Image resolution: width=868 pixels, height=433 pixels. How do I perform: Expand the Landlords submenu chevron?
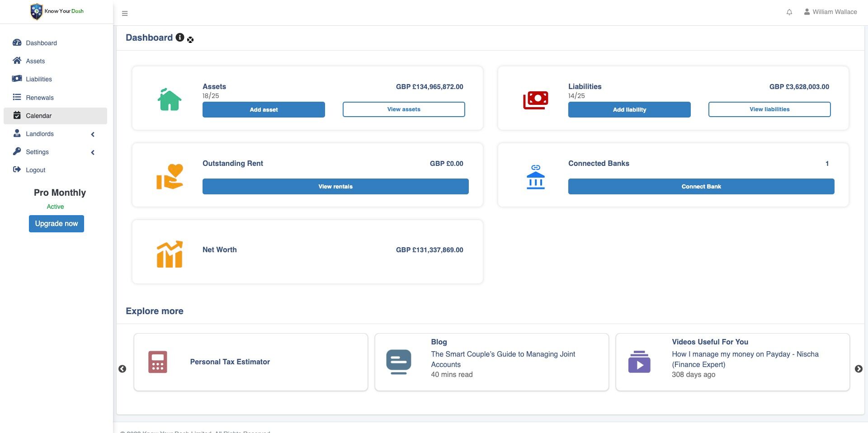[93, 134]
